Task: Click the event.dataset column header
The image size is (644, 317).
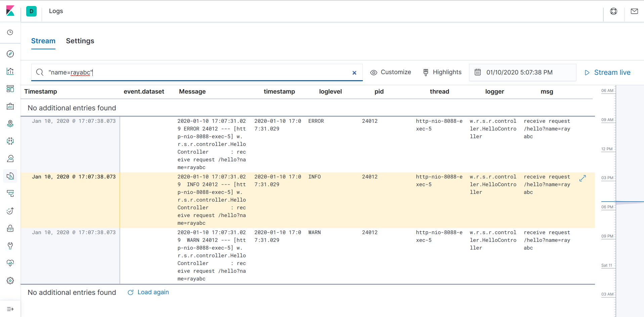Action: 144,92
